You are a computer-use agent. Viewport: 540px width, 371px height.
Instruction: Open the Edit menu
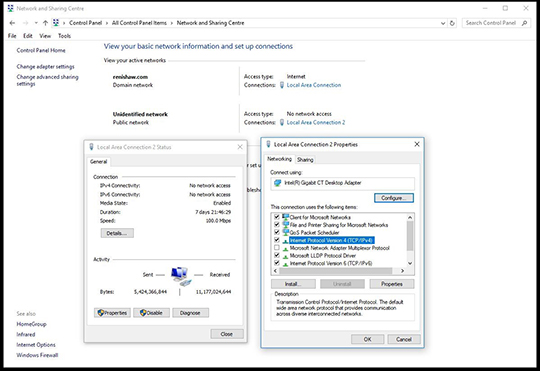(x=28, y=36)
